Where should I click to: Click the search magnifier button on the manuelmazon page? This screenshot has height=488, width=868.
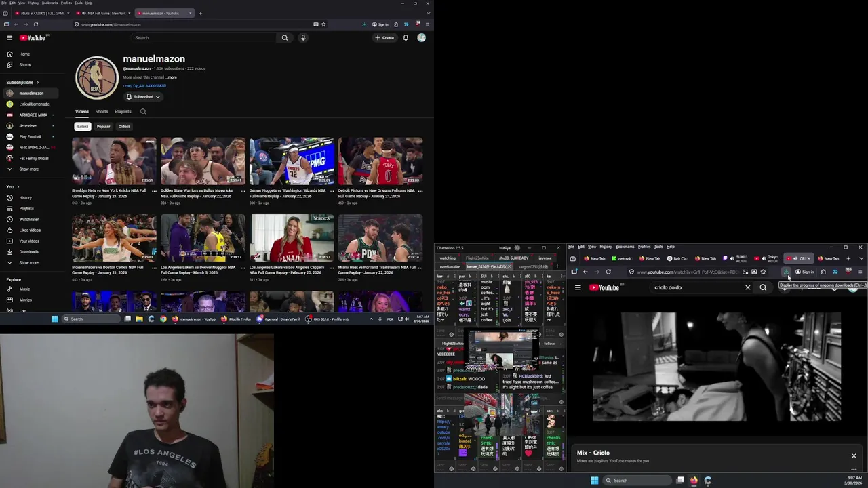pos(285,38)
